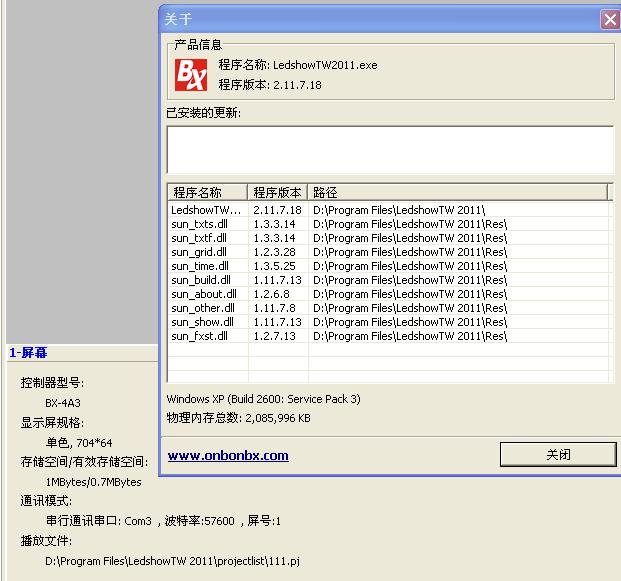Screen dimensions: 621x581
Task: Select the sun_show.dll row
Action: pyautogui.click(x=388, y=322)
